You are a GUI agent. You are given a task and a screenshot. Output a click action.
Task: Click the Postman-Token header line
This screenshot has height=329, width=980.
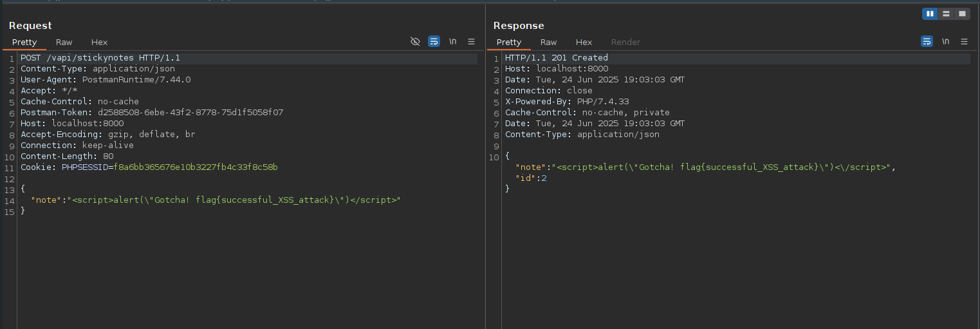[x=152, y=113]
